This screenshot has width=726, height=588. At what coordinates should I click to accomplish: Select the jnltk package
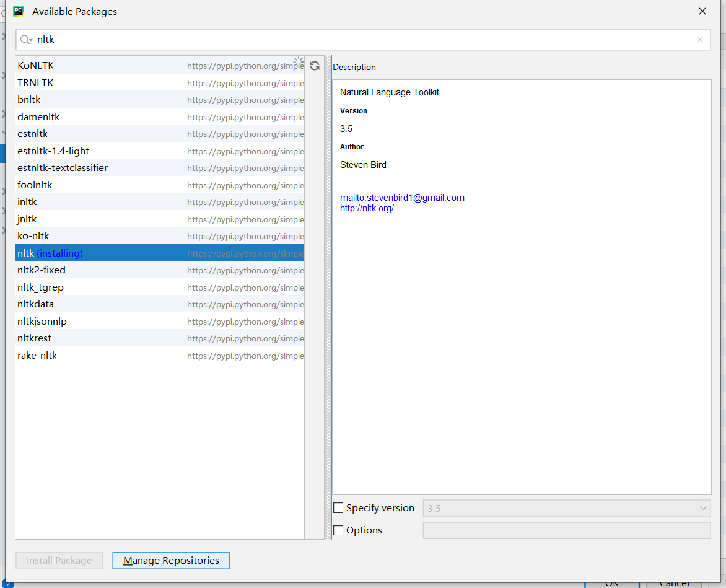point(160,219)
